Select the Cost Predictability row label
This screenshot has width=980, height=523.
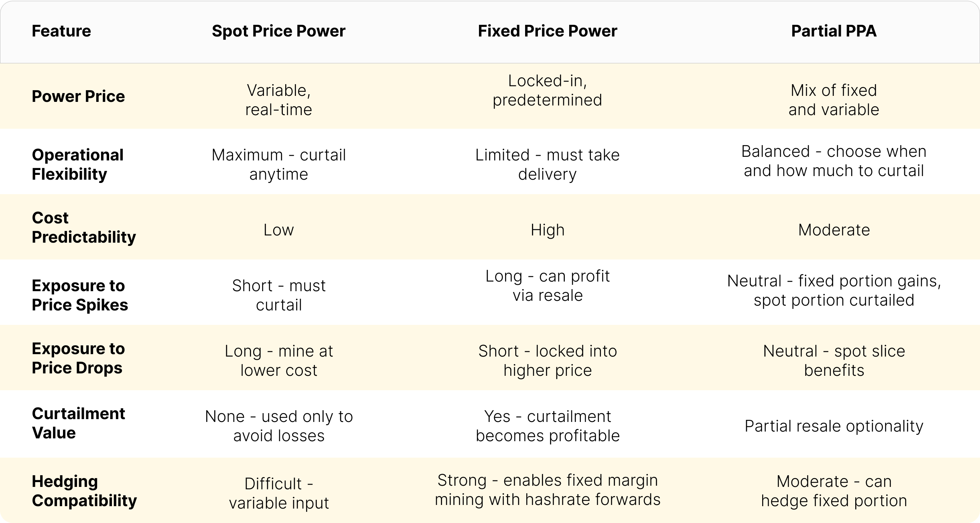pyautogui.click(x=84, y=227)
